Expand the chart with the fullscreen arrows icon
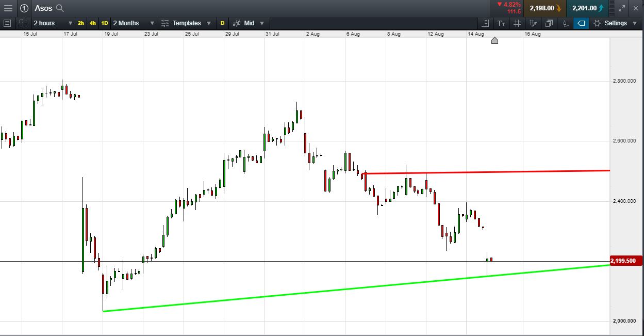The height and width of the screenshot is (336, 644). (622, 8)
